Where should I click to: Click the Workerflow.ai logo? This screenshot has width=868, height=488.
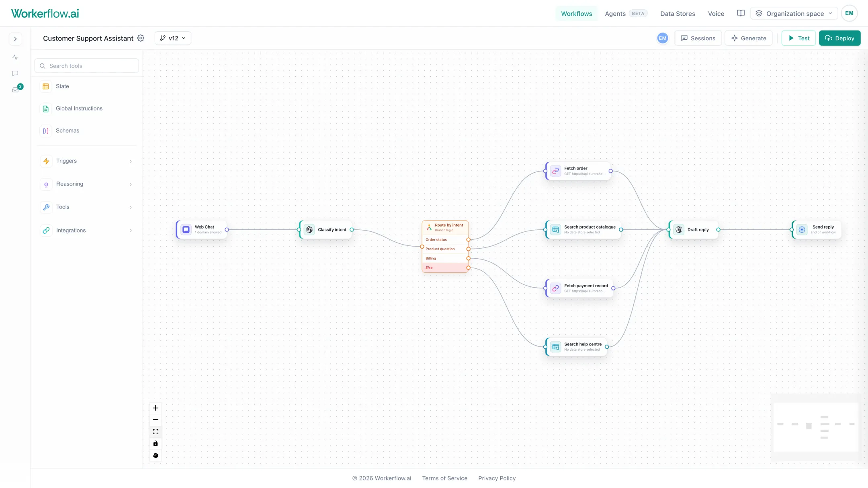click(45, 13)
